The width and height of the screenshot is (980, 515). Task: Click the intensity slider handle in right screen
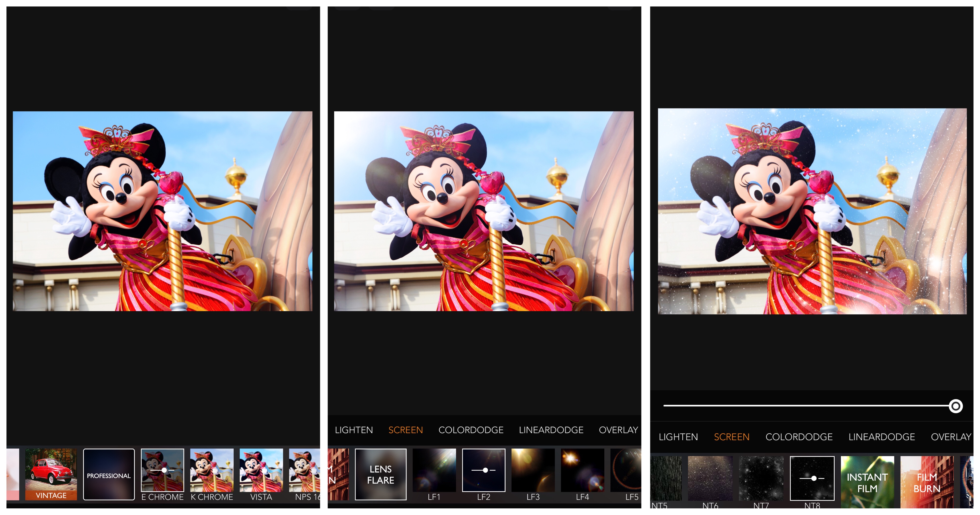956,406
